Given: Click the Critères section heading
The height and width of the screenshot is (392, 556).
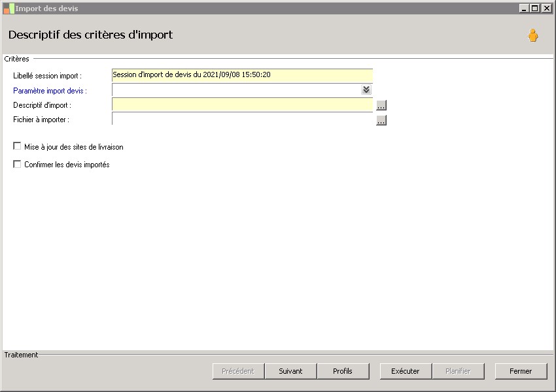Looking at the screenshot, I should [x=16, y=59].
